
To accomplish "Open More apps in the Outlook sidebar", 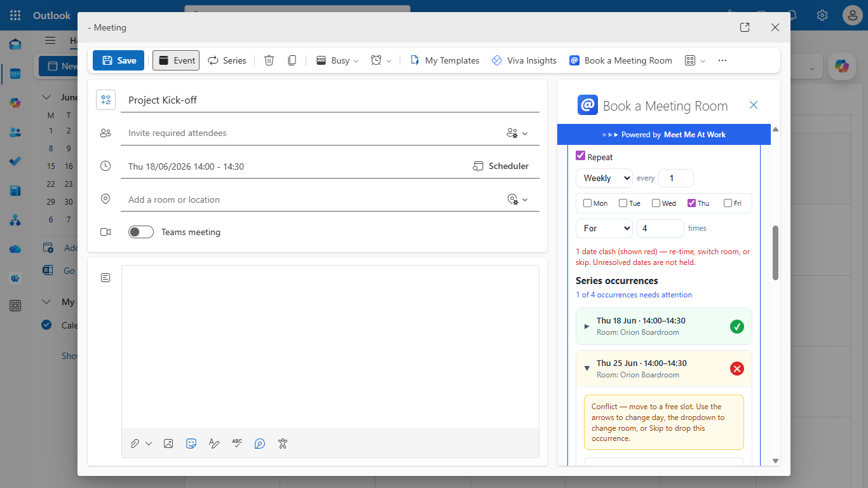I will pyautogui.click(x=15, y=306).
